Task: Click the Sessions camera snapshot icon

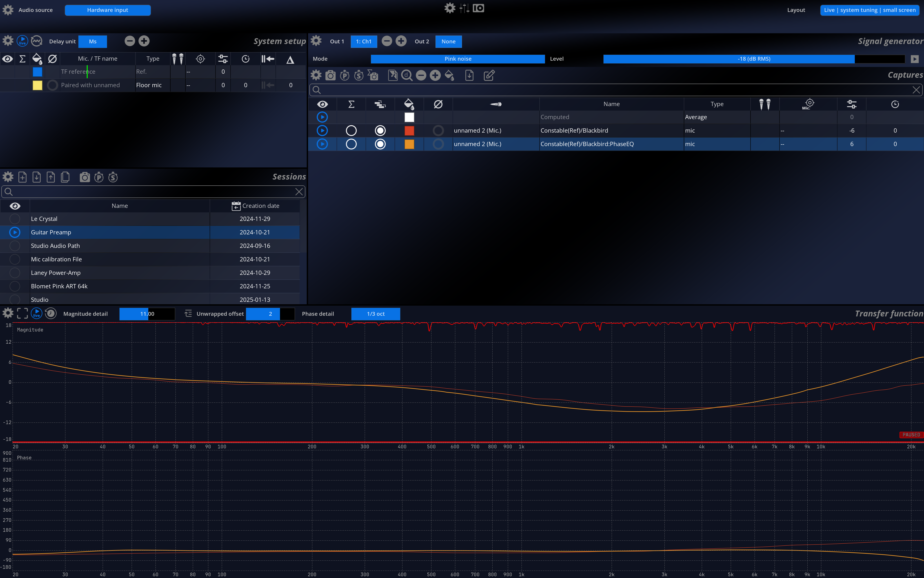Action: coord(85,177)
